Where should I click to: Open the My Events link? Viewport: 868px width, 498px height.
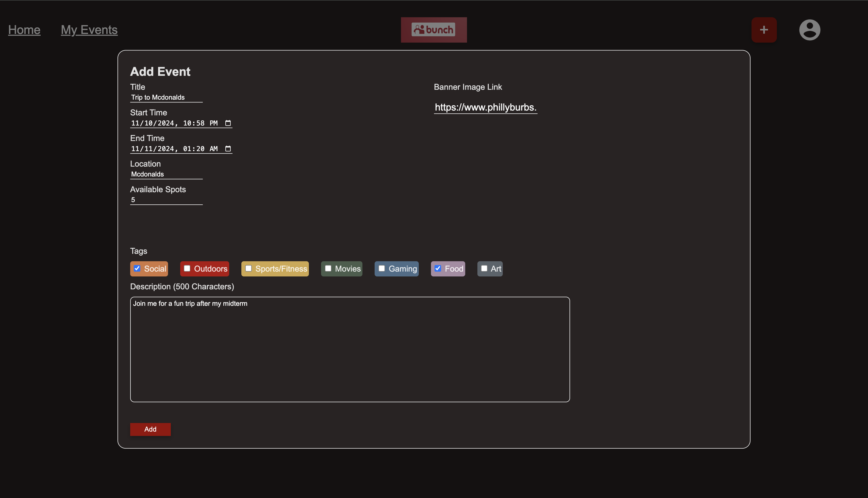pyautogui.click(x=89, y=30)
